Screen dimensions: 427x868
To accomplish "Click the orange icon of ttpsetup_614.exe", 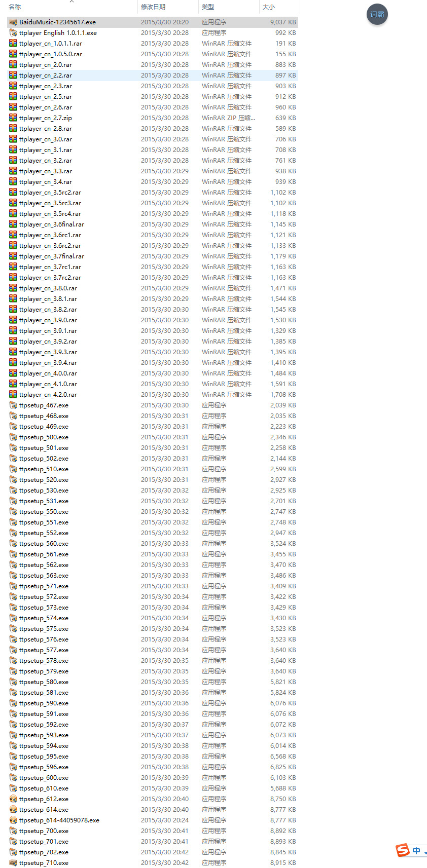I will coord(13,810).
